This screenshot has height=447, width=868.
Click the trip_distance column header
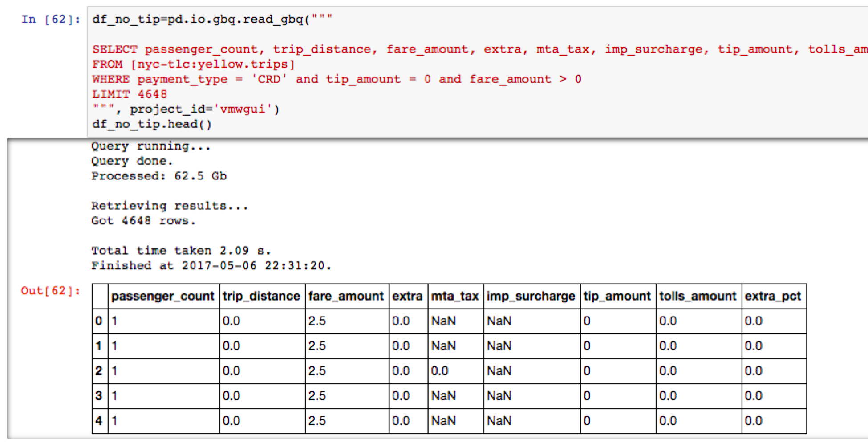coord(262,296)
